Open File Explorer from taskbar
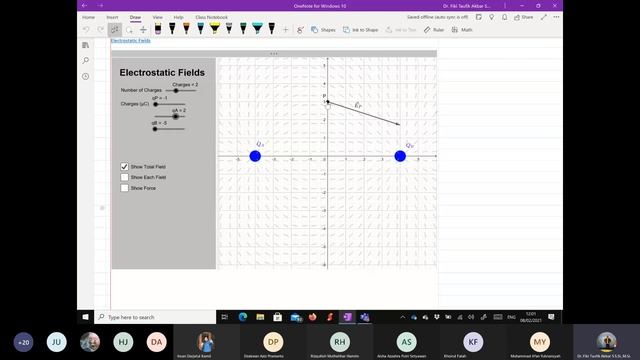Image resolution: width=640 pixels, height=360 pixels. (260, 317)
